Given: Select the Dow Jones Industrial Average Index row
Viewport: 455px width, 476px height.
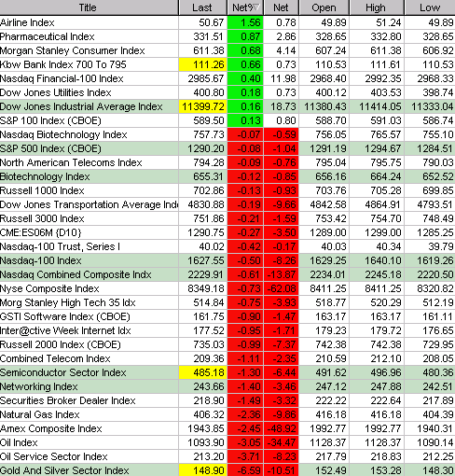Looking at the screenshot, I should pyautogui.click(x=227, y=106).
